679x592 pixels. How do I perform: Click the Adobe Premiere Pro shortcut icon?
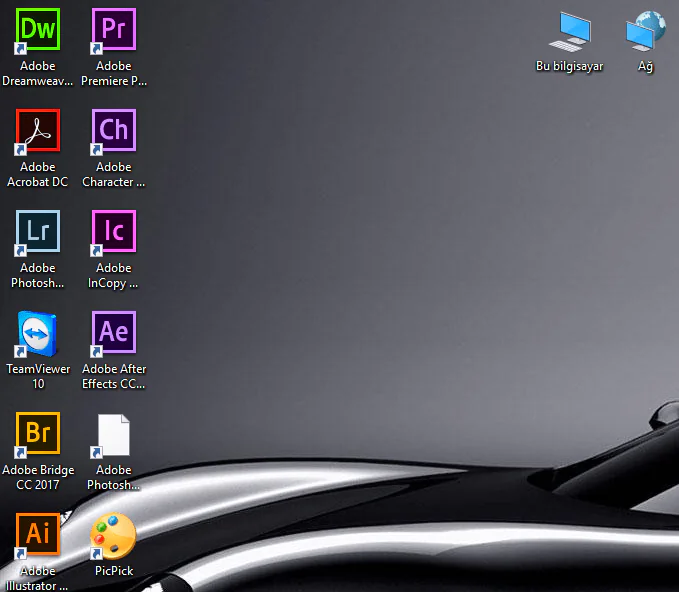(x=113, y=30)
